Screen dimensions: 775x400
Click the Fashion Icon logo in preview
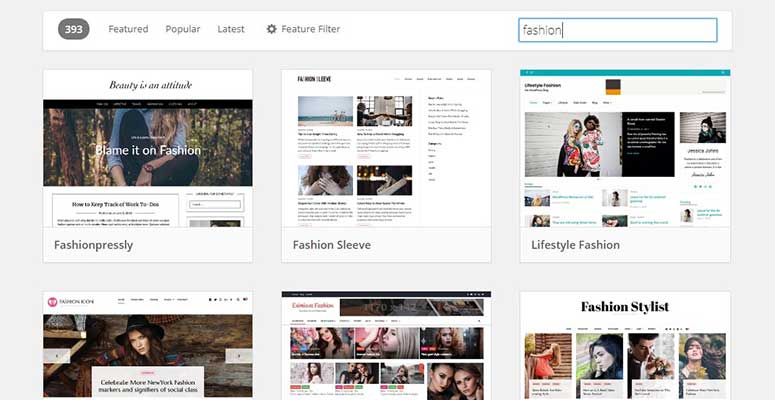(70, 302)
